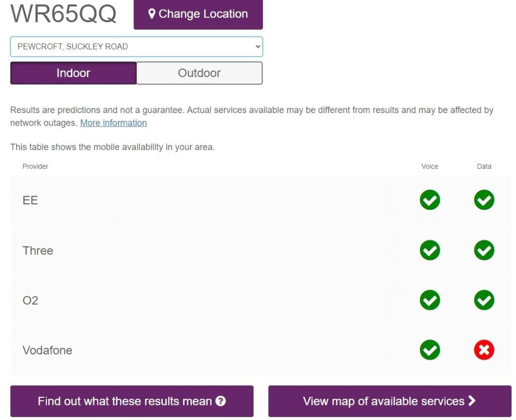Click Find out what these results mean
This screenshot has height=420, width=516.
click(x=132, y=401)
